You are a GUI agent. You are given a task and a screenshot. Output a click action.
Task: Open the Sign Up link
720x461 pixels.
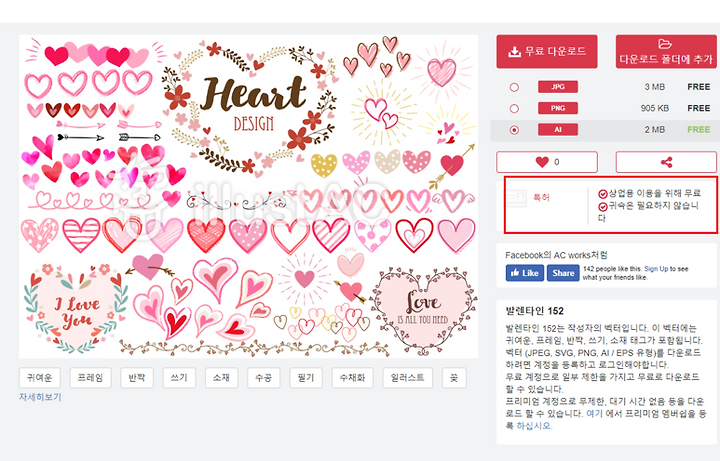pos(656,269)
